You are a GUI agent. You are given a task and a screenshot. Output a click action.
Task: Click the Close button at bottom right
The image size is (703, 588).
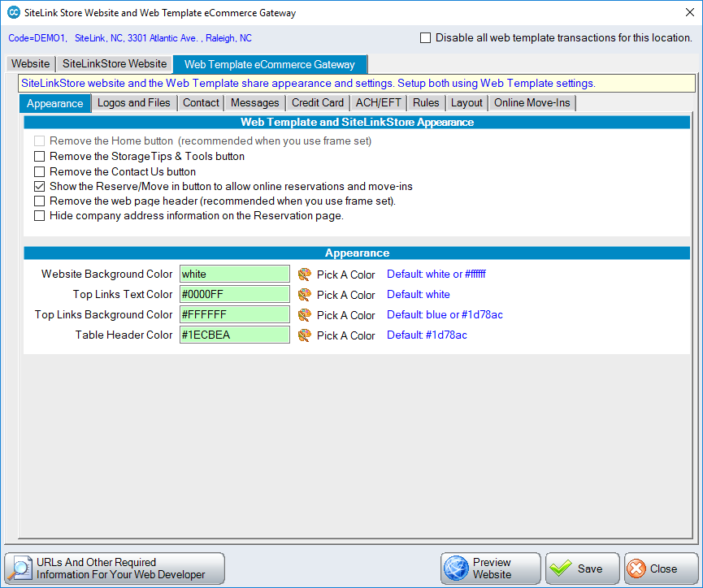point(662,569)
